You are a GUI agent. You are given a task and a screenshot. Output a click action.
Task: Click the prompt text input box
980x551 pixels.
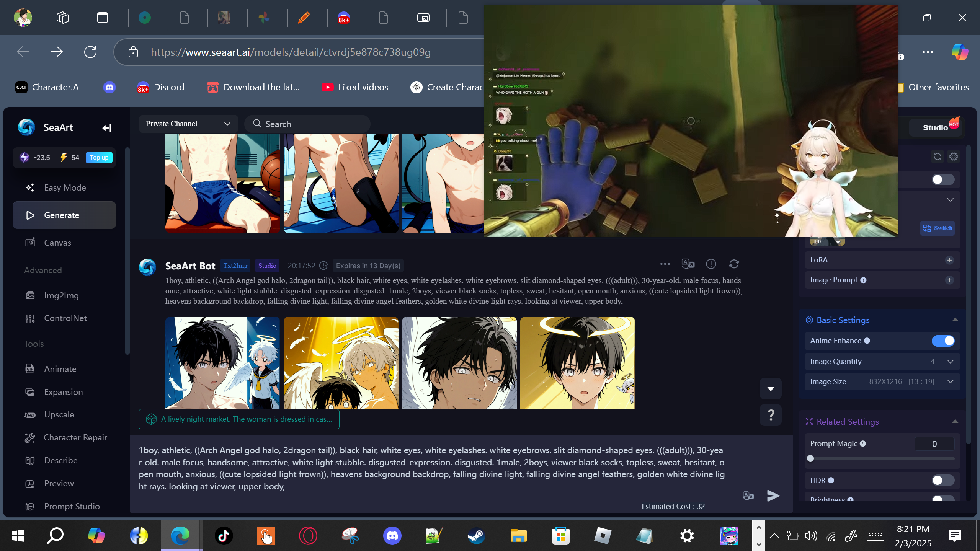pos(433,468)
